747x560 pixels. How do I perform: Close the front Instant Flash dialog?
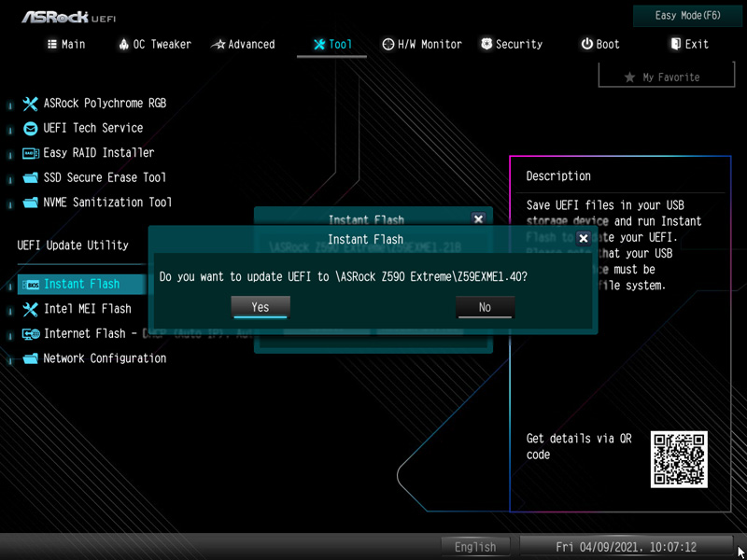click(x=583, y=239)
